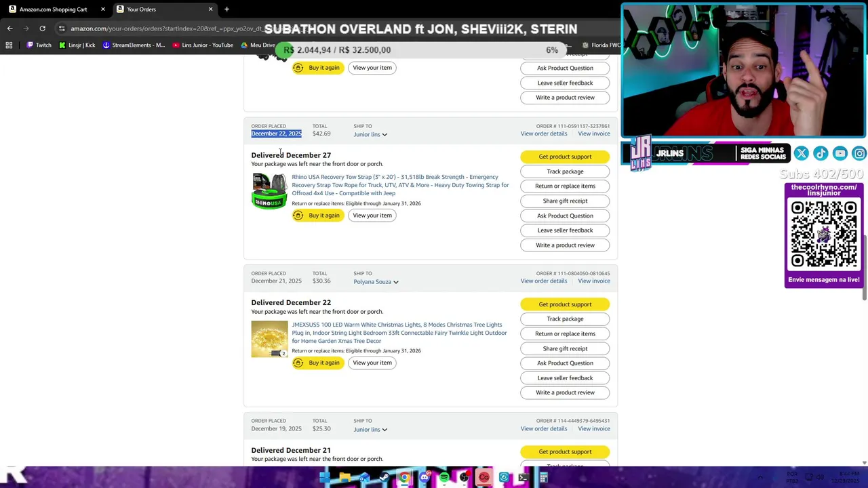View your item for Rhino tow strap

[372, 216]
